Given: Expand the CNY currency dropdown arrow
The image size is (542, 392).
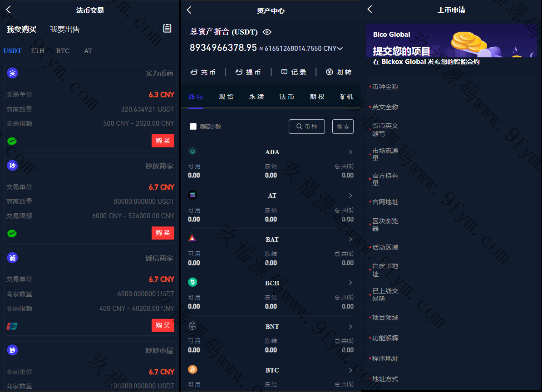Looking at the screenshot, I should pyautogui.click(x=340, y=49).
